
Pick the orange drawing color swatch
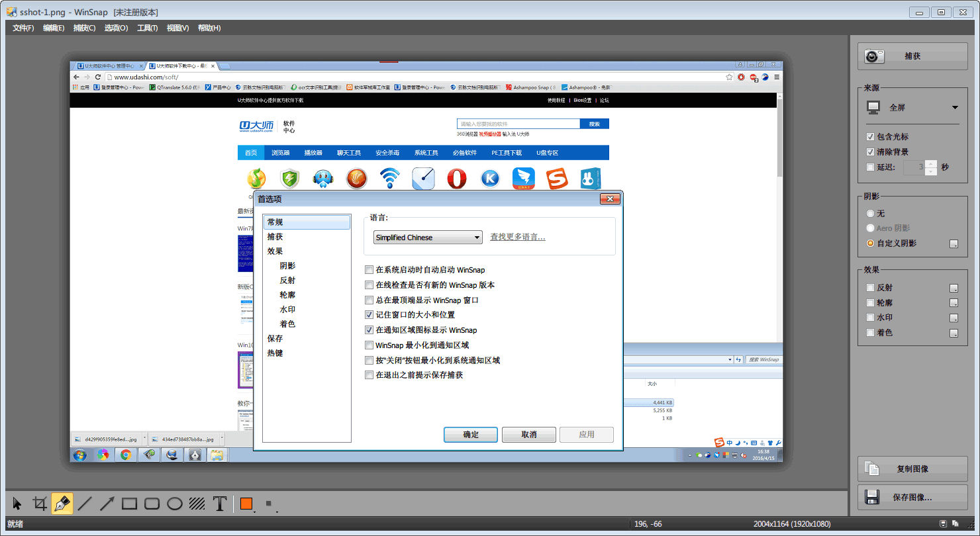[246, 504]
